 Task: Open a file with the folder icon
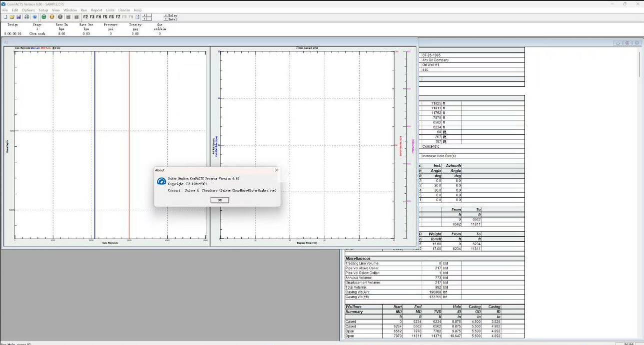pyautogui.click(x=12, y=17)
